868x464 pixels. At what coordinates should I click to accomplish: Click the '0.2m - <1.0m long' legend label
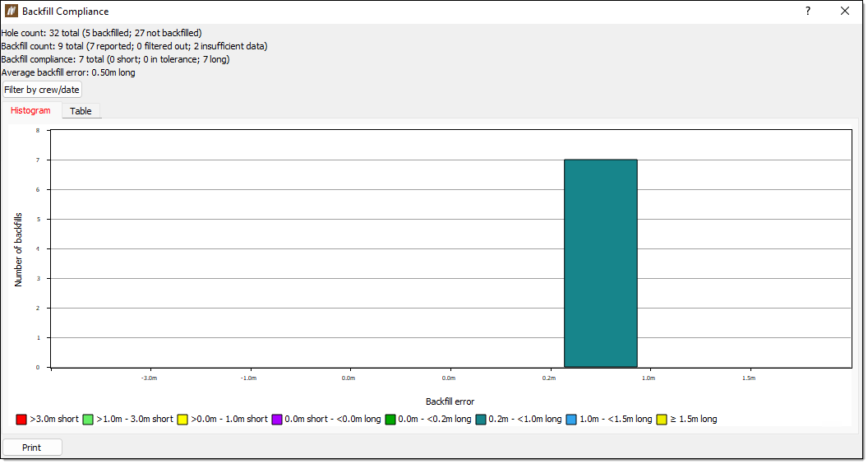tap(525, 419)
